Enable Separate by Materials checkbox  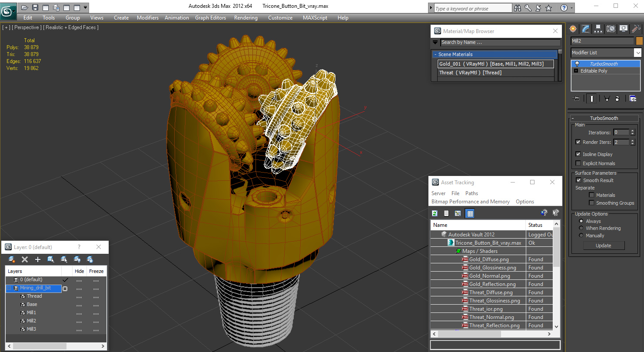tap(591, 195)
